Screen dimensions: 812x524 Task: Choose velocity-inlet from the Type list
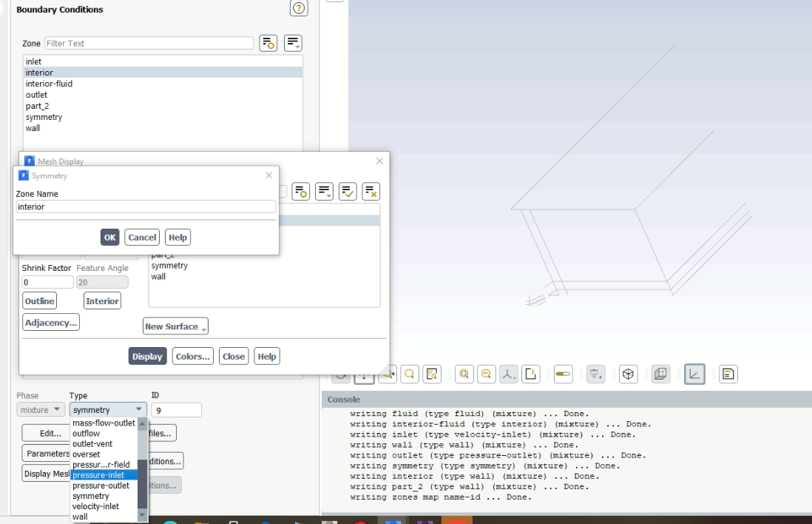(x=96, y=506)
